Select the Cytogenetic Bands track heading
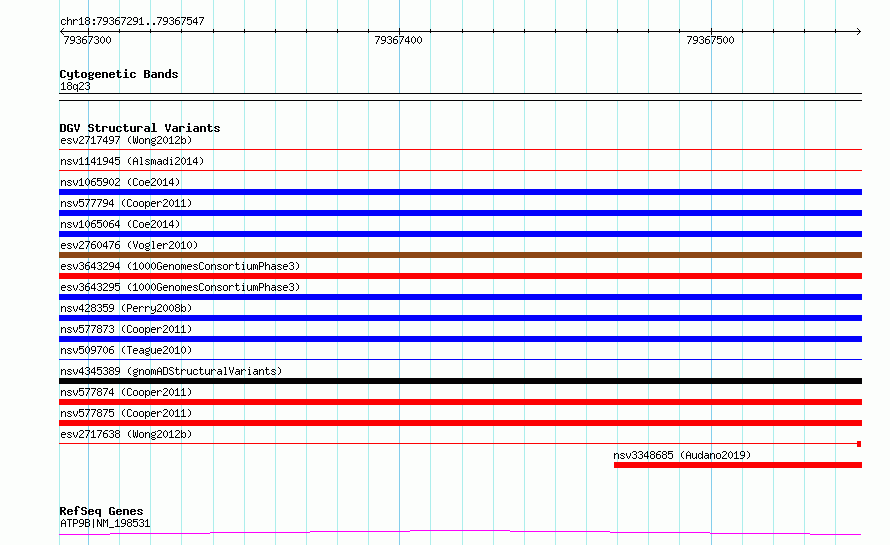The width and height of the screenshot is (890, 545). pyautogui.click(x=119, y=74)
